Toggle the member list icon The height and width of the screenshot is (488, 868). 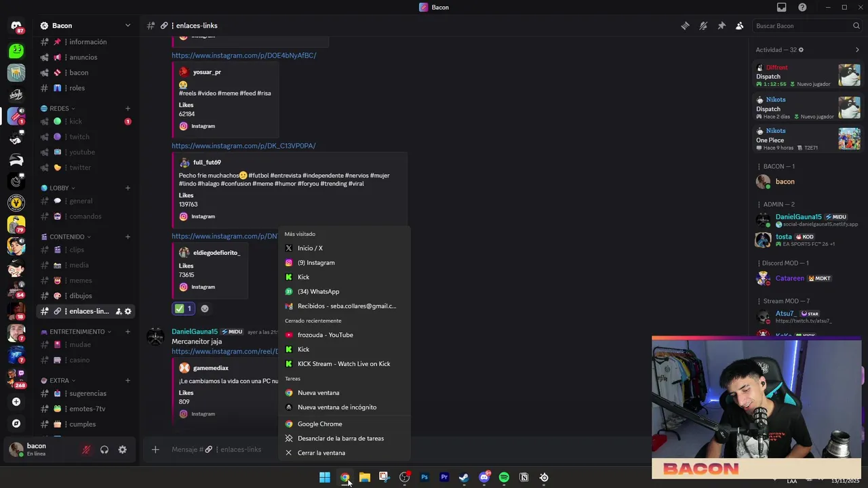[740, 26]
